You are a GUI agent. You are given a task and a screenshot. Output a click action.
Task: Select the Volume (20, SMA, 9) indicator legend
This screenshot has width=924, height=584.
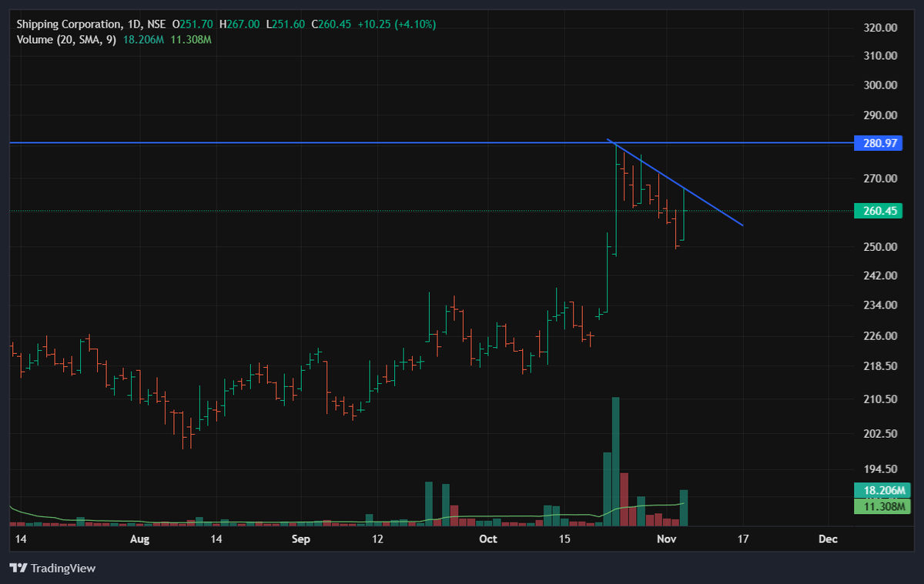tap(66, 39)
